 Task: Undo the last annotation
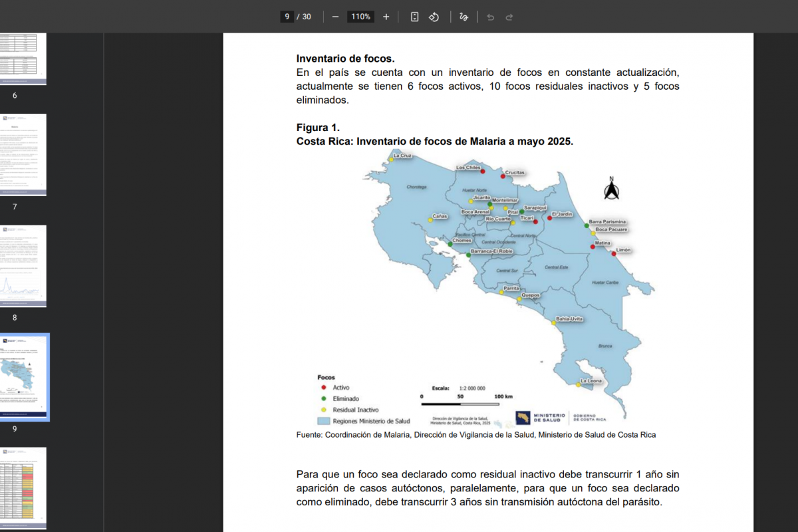tap(490, 17)
